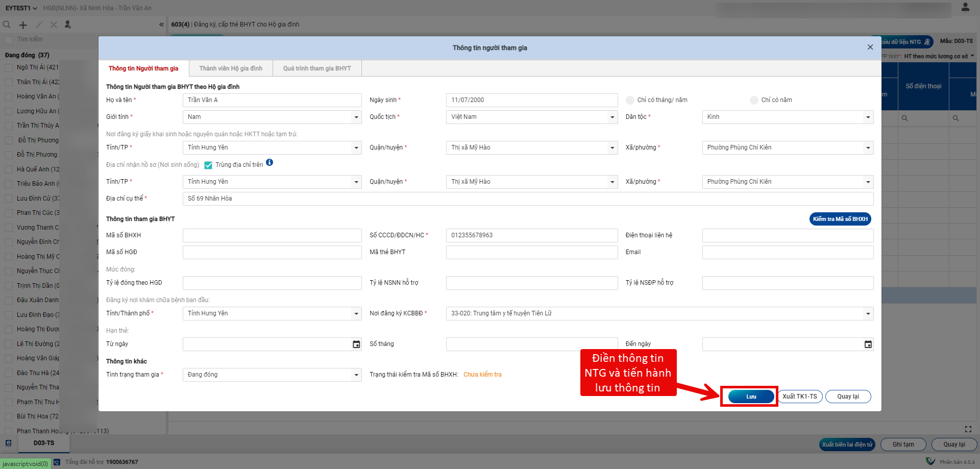
Task: Open the Quá trình tham gia BHYT tab
Action: (317, 68)
